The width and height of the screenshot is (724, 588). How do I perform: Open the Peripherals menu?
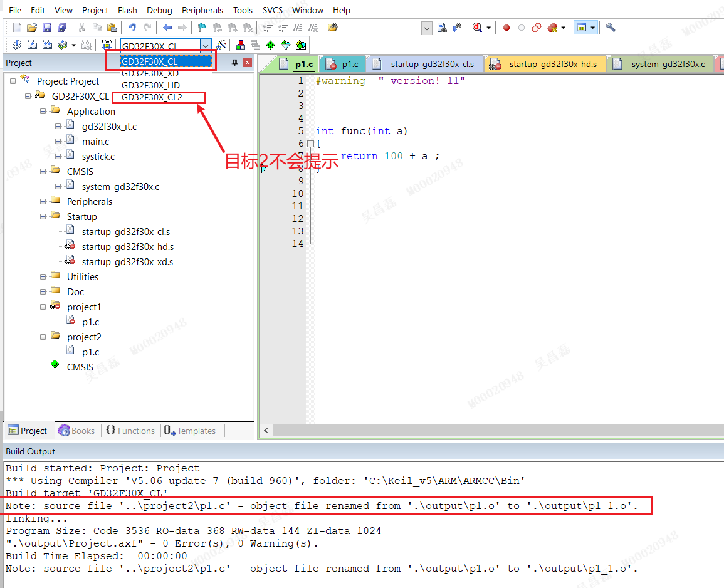[x=202, y=10]
